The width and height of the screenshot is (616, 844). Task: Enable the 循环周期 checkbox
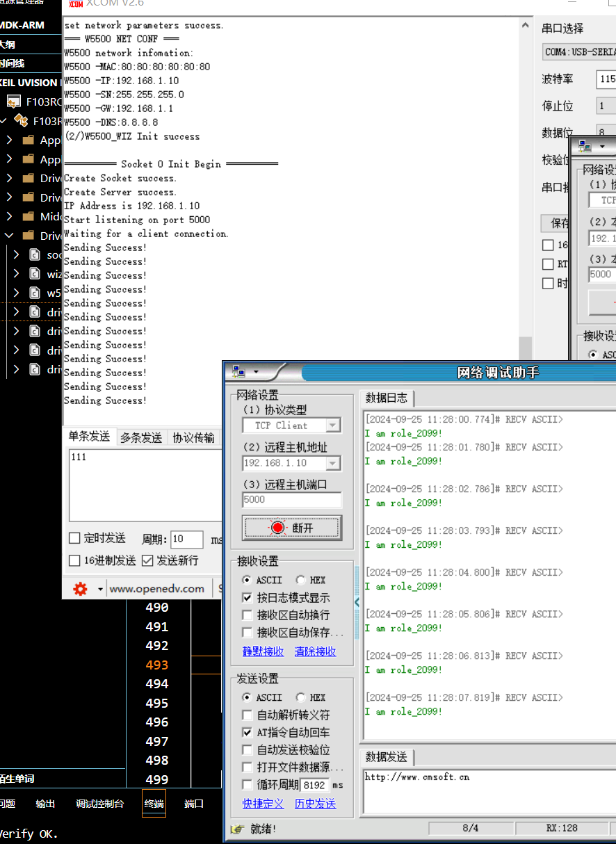(247, 784)
